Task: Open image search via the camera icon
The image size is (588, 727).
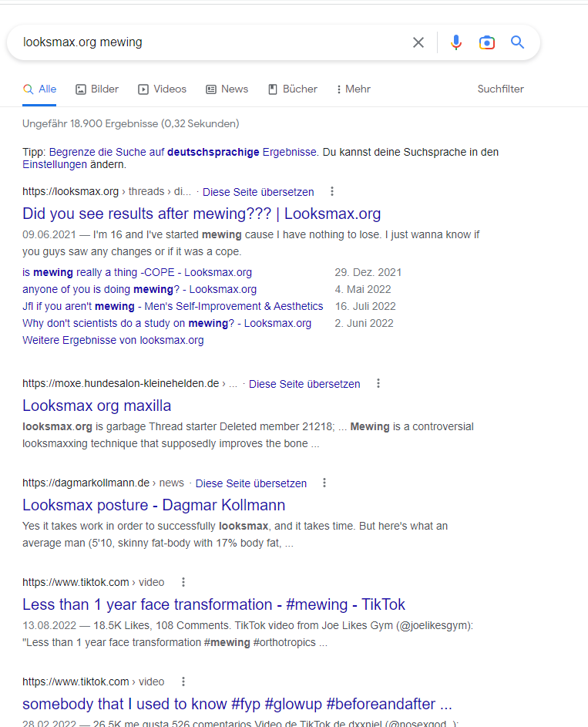Action: pos(486,42)
